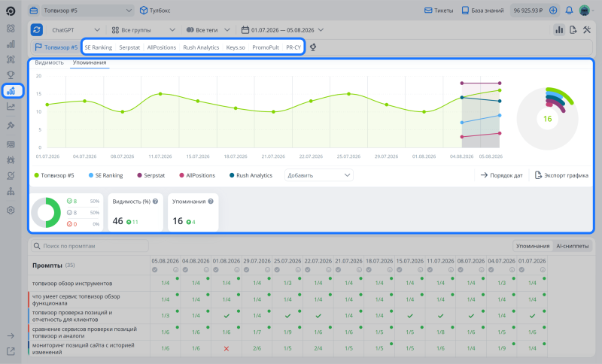Select the Serpstat competitor tab
The height and width of the screenshot is (364, 602).
(x=129, y=47)
